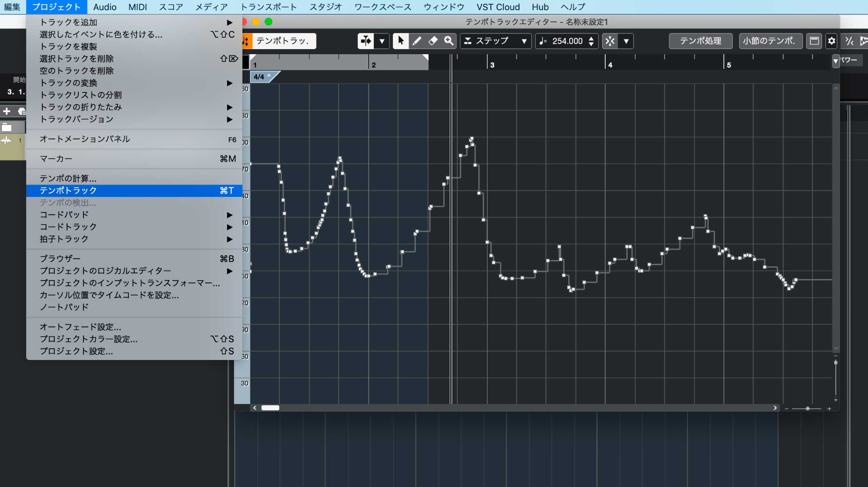Open the ヘルプ menu

point(573,7)
